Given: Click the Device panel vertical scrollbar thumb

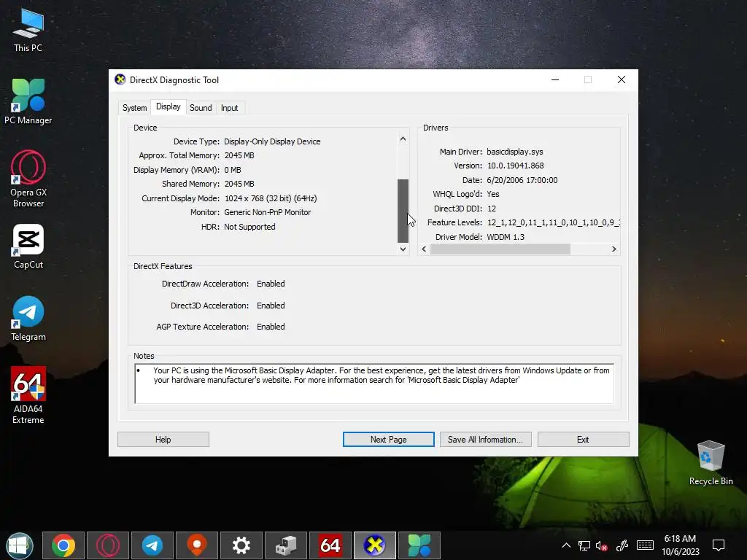Looking at the screenshot, I should click(403, 211).
